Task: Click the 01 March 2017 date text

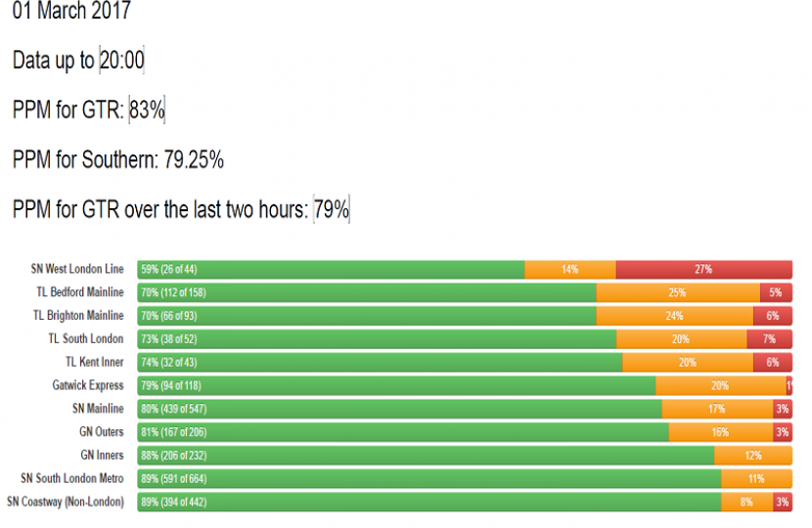Action: point(71,13)
